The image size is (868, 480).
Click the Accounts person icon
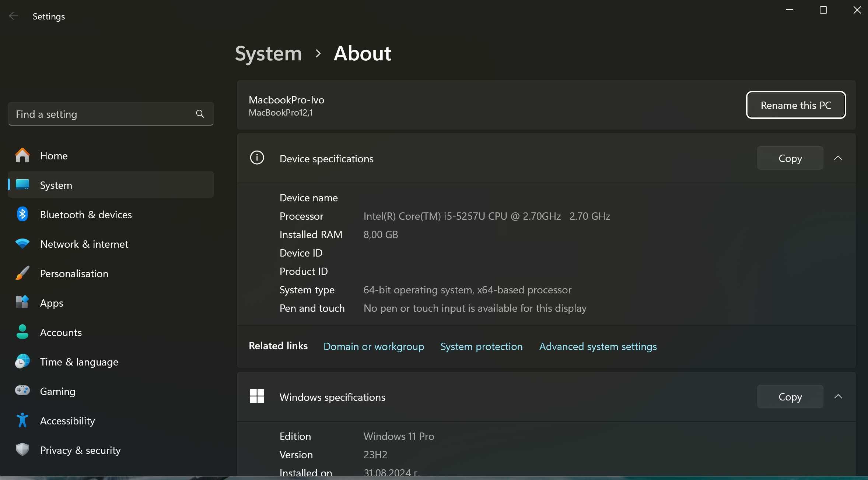click(x=22, y=332)
